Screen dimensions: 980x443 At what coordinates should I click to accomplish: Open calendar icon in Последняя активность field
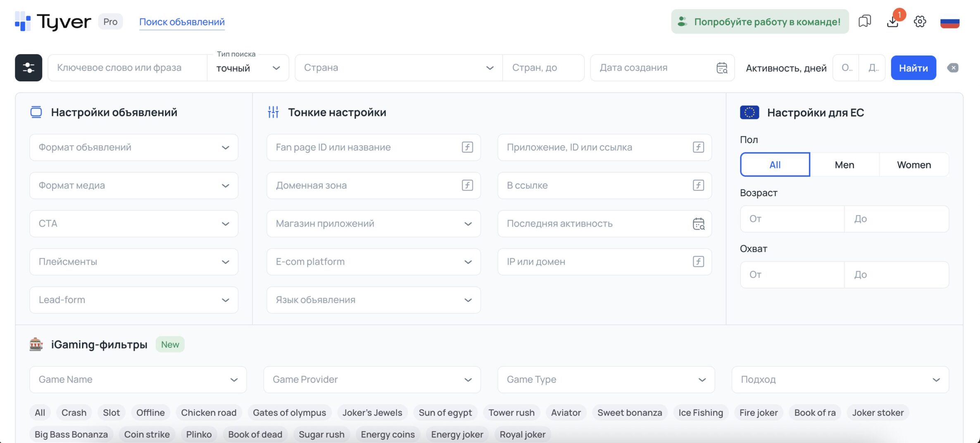point(698,224)
